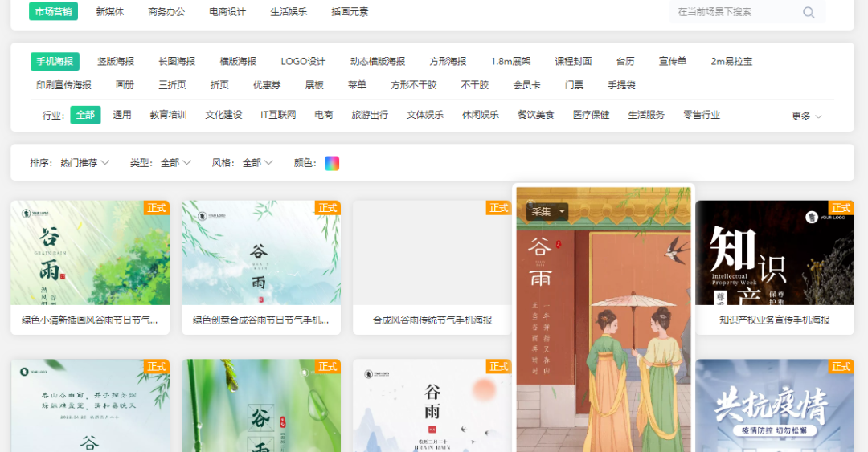Choose the 菜单 category
Viewport: 868px width, 452px height.
357,85
